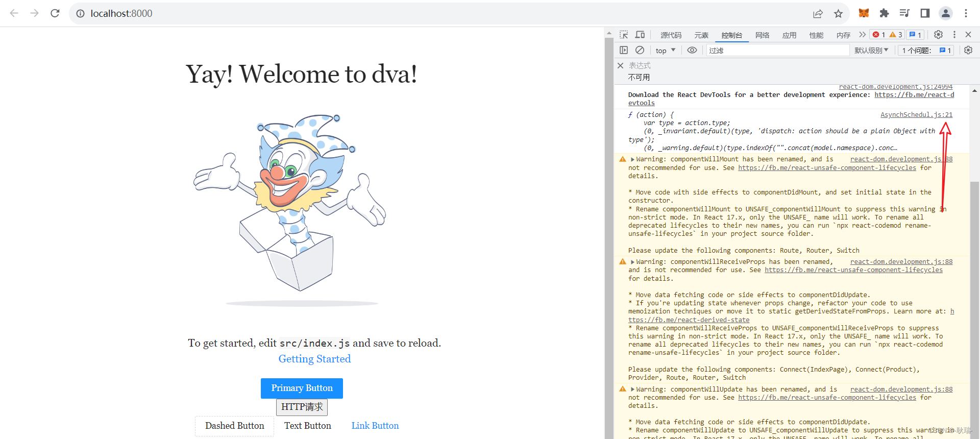Switch to the 元素 (Elements) tab
This screenshot has width=980, height=439.
coord(701,35)
